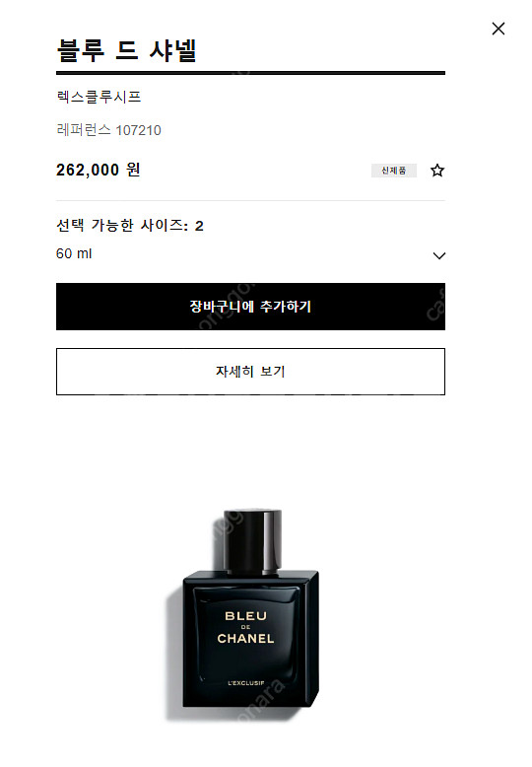Click the thin divider below the price
Viewport: 532px width, 767px height.
point(250,200)
